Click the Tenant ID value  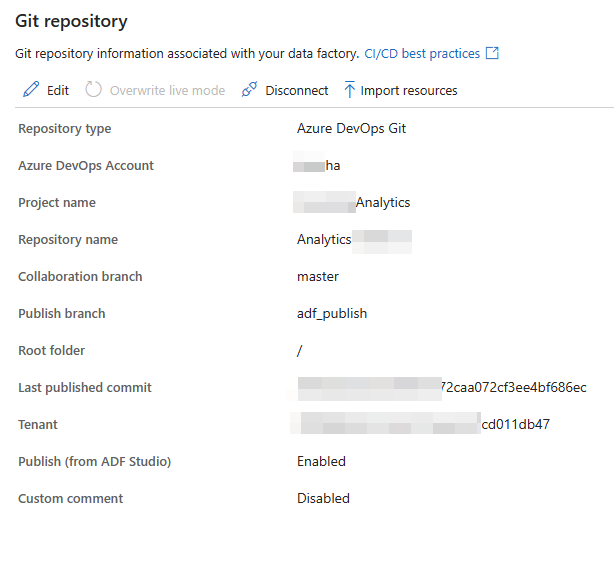tap(421, 424)
